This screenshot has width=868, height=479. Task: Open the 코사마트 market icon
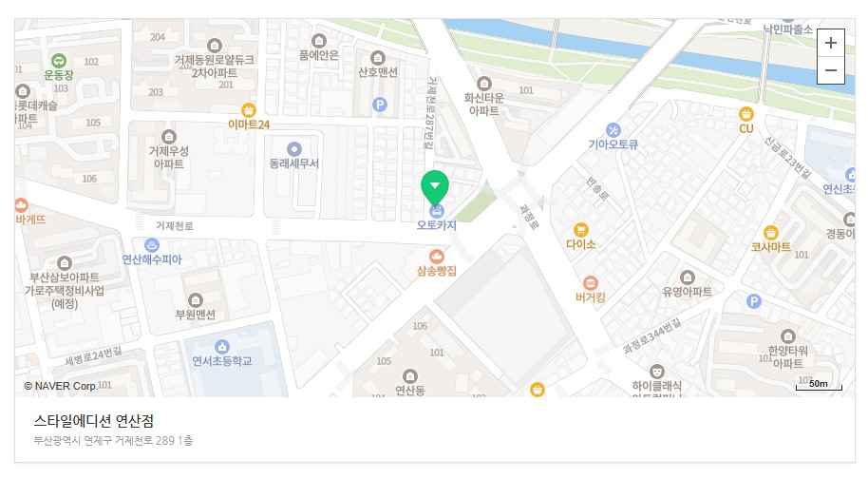pyautogui.click(x=770, y=233)
